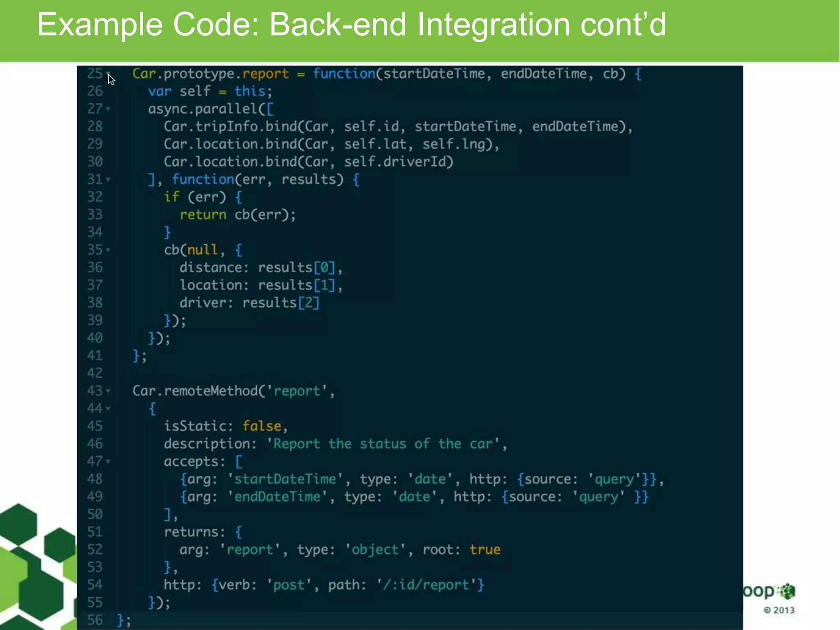Collapse the fold arrow at line 35
Image resolution: width=840 pixels, height=630 pixels.
[108, 250]
